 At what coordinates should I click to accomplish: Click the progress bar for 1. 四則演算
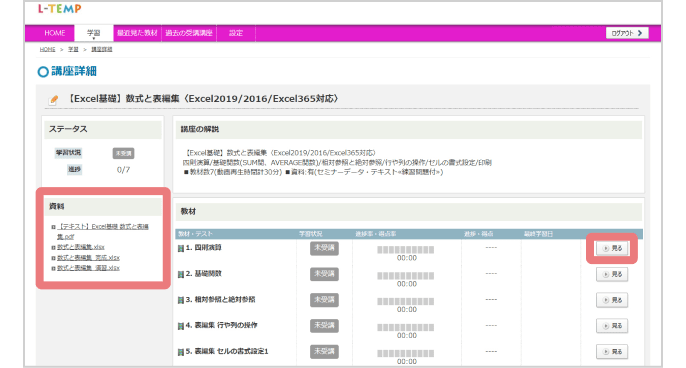pos(406,250)
